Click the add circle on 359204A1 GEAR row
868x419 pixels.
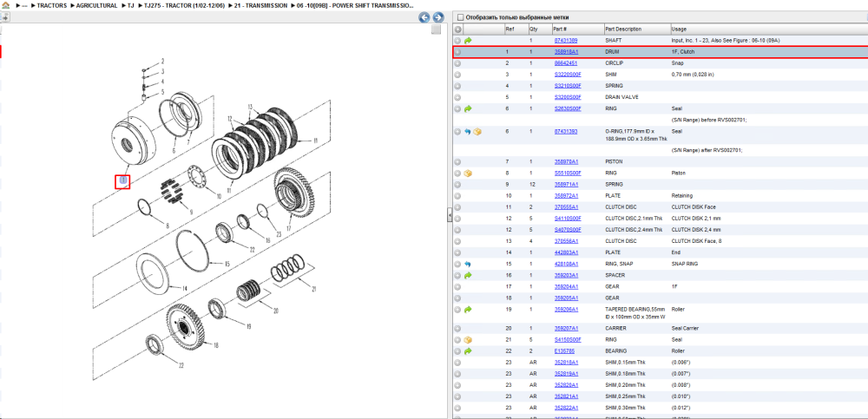coord(457,287)
